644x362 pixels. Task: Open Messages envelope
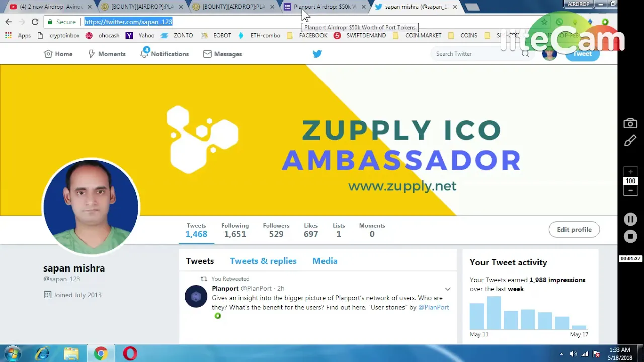pos(222,54)
